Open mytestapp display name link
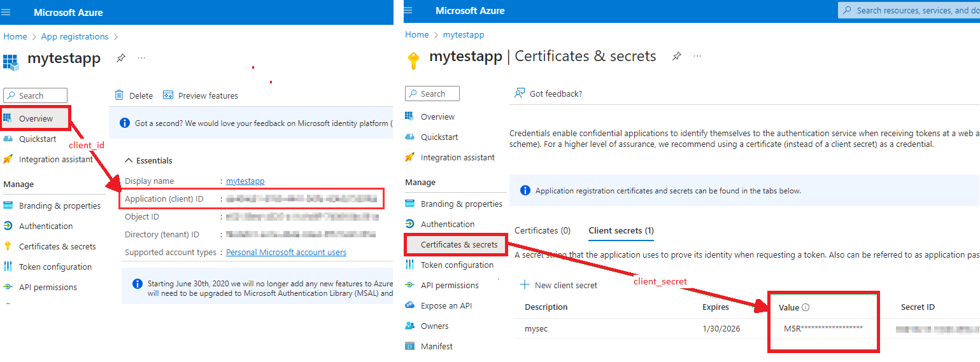980x362 pixels. pos(245,181)
